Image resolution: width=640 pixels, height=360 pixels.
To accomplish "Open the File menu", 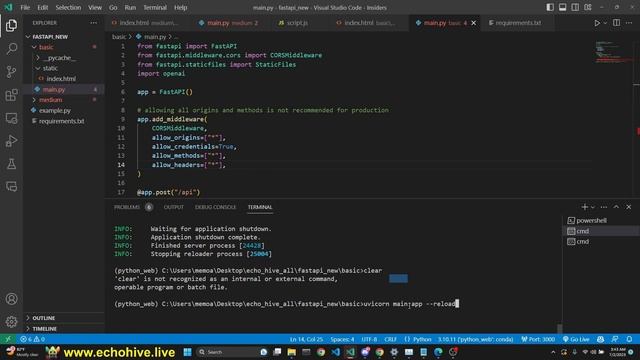I will (25, 7).
